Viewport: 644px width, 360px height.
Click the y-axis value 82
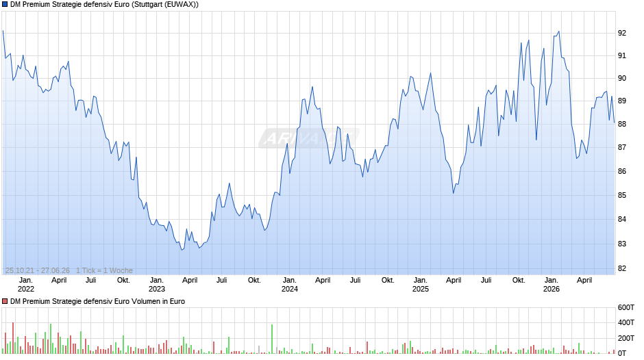[622, 268]
